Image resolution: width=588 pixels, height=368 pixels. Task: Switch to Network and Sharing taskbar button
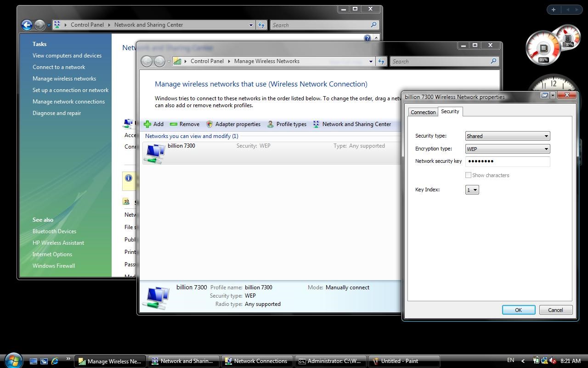183,361
